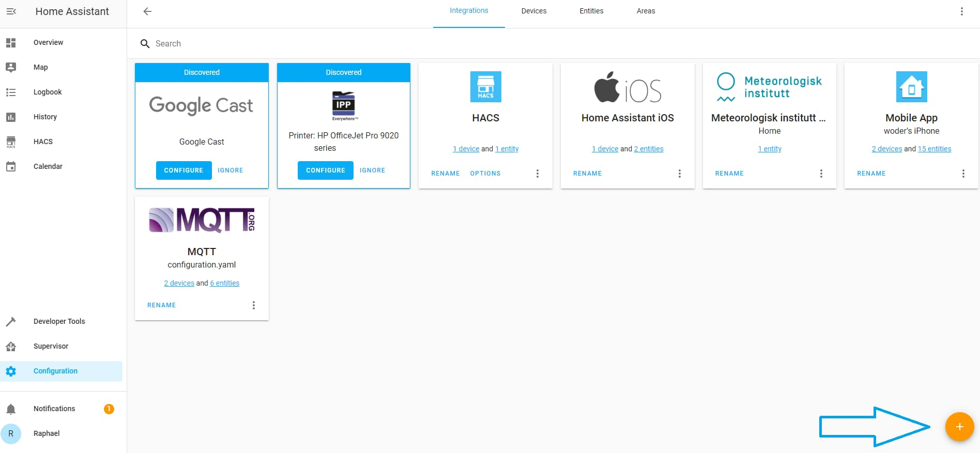Open HACS 1 entity link
980x453 pixels.
click(507, 149)
